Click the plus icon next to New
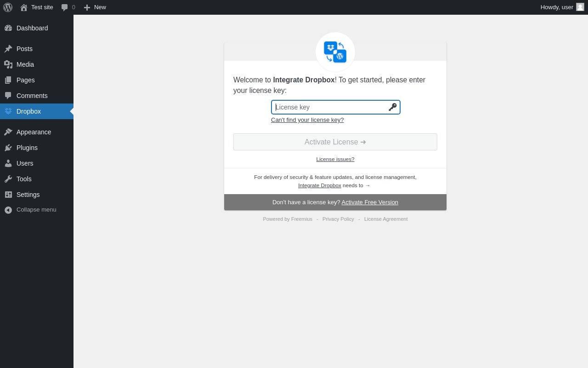 click(87, 7)
